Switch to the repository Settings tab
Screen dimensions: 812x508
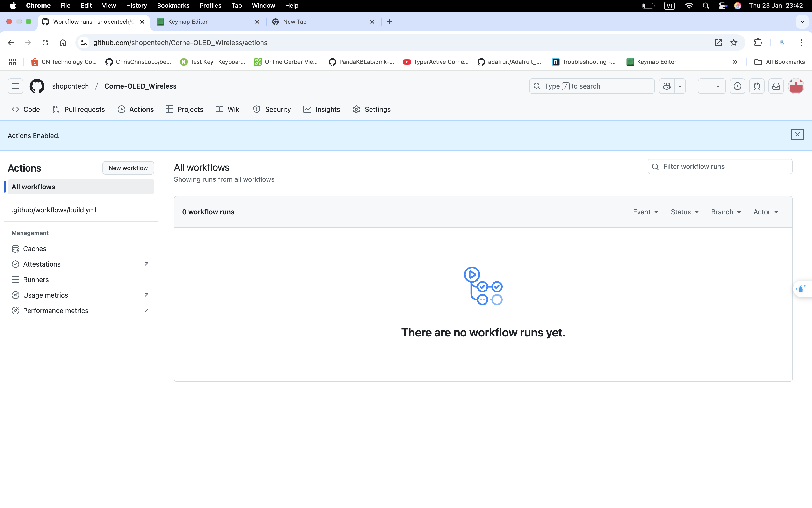[372, 110]
